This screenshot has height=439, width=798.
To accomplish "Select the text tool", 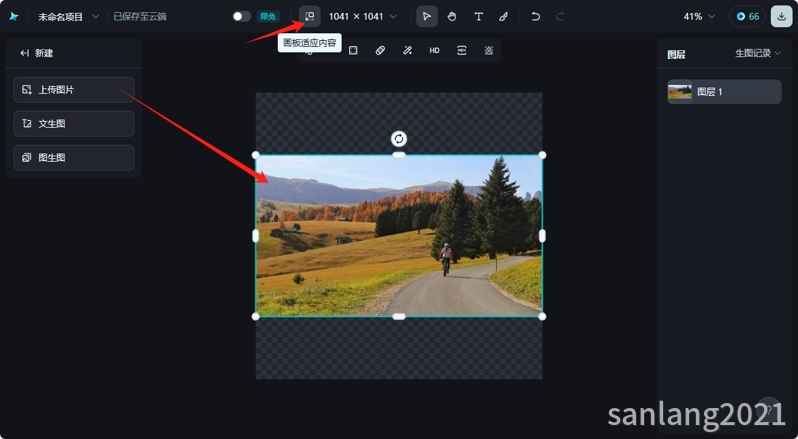I will click(478, 16).
